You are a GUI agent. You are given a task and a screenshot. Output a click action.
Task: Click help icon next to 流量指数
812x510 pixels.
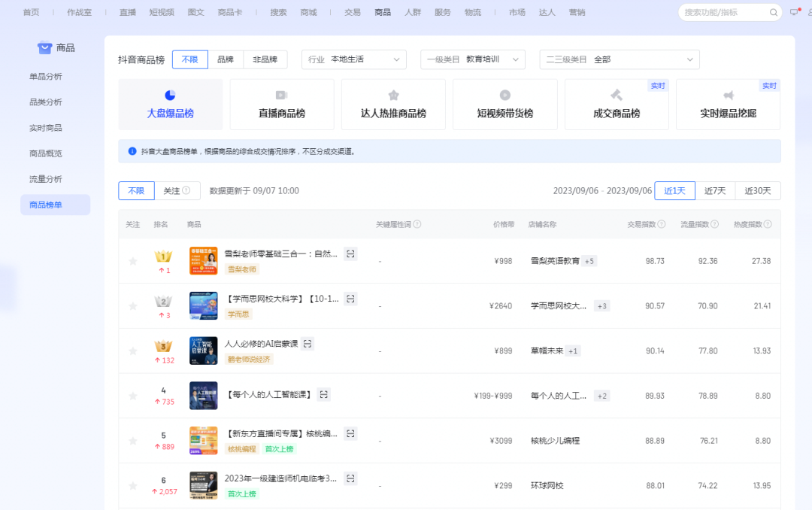click(714, 224)
